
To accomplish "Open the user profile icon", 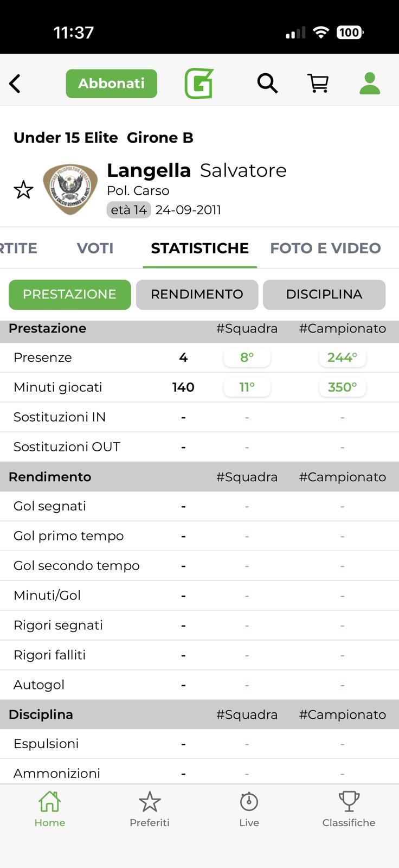I will 370,84.
